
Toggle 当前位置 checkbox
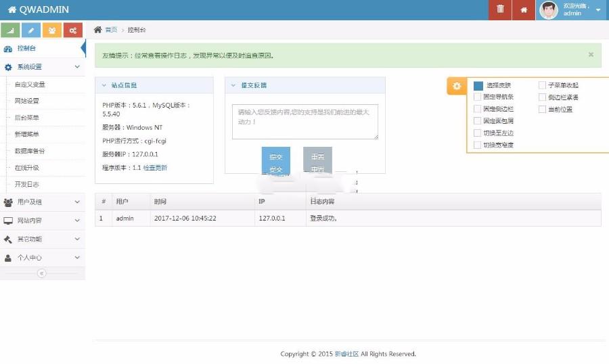[542, 109]
